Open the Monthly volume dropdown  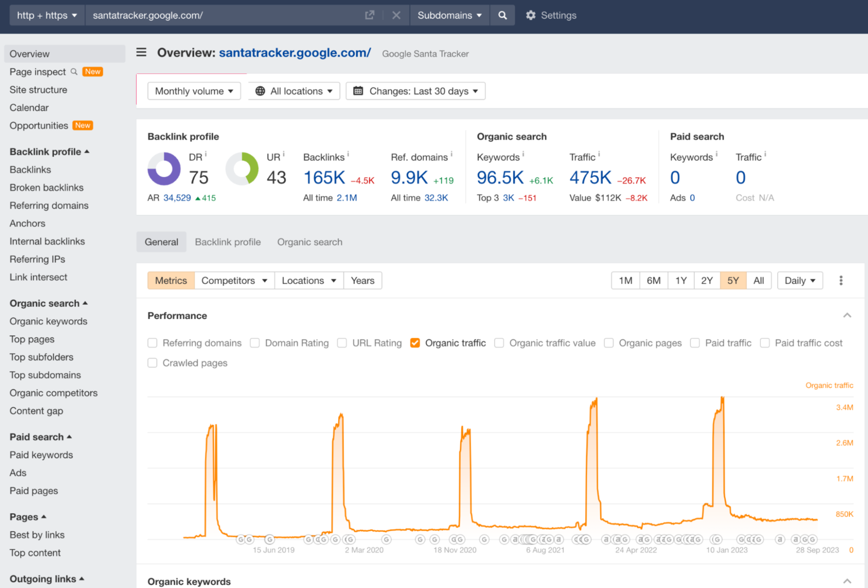[194, 91]
